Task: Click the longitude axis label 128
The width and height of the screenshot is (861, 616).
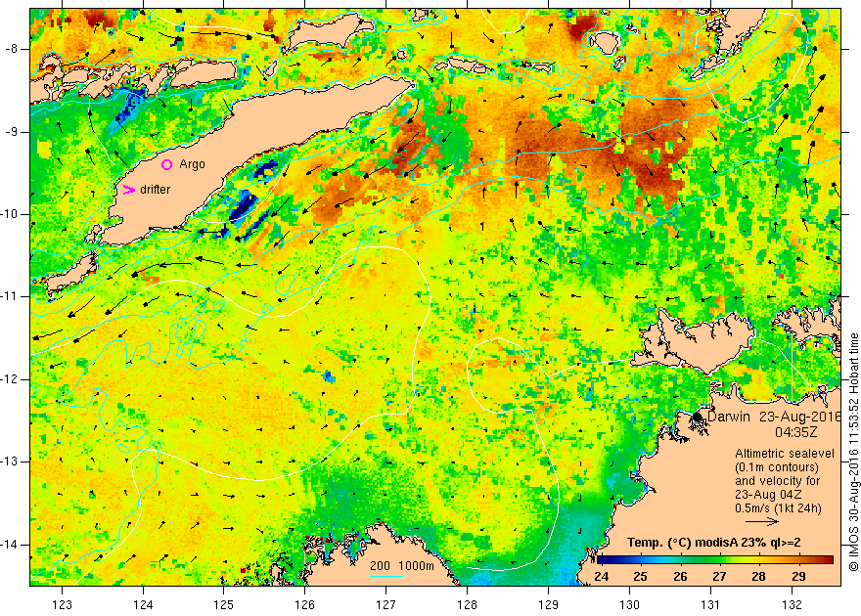Action: pos(468,604)
